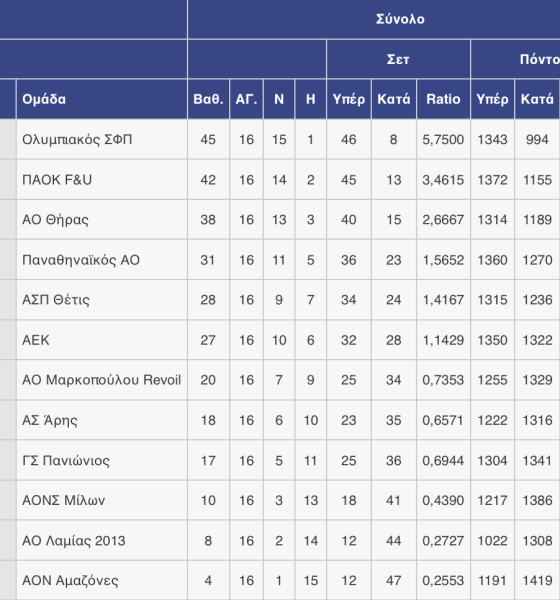
Task: Click the ΑΓ. column header
Action: pyautogui.click(x=246, y=99)
